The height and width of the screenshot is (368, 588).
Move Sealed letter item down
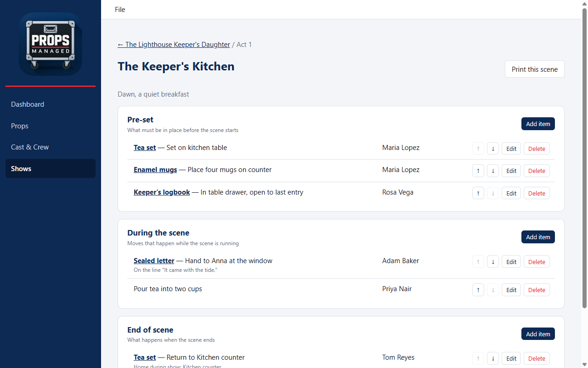493,262
